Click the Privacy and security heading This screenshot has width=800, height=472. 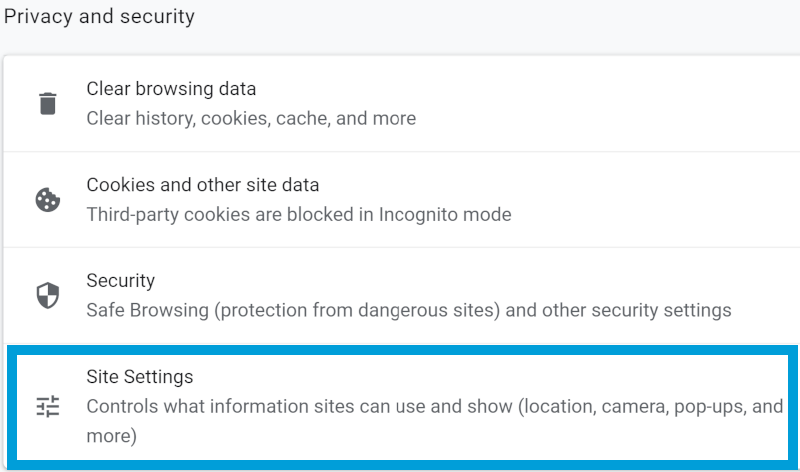coord(100,17)
